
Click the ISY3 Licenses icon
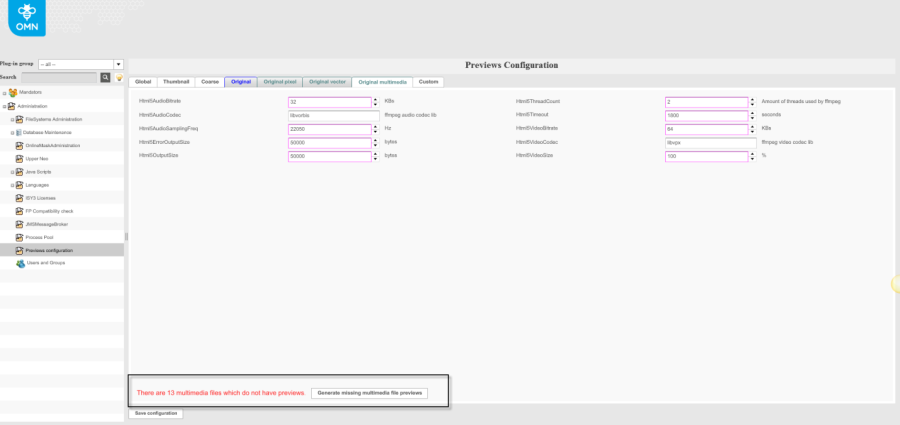[20, 198]
